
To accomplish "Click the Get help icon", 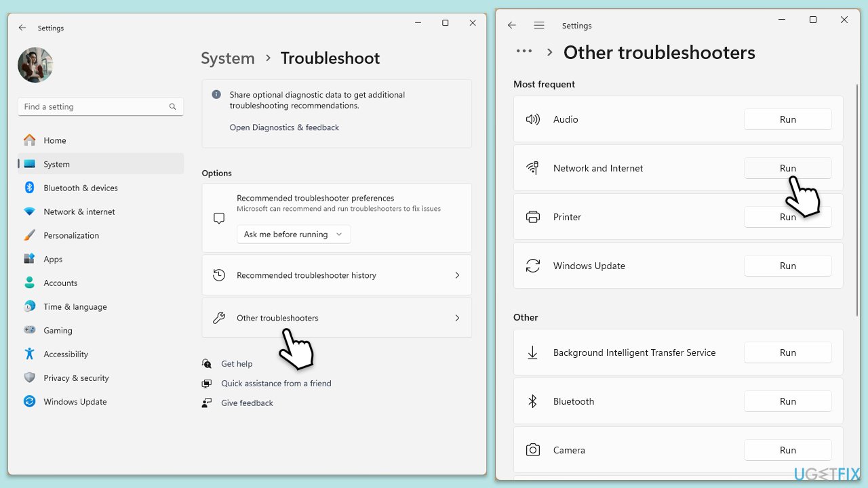I will coord(207,364).
